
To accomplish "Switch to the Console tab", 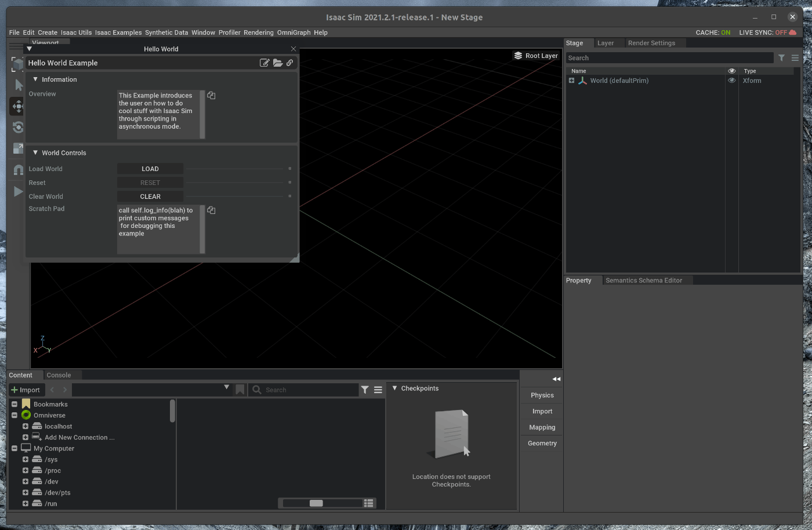I will (x=59, y=375).
